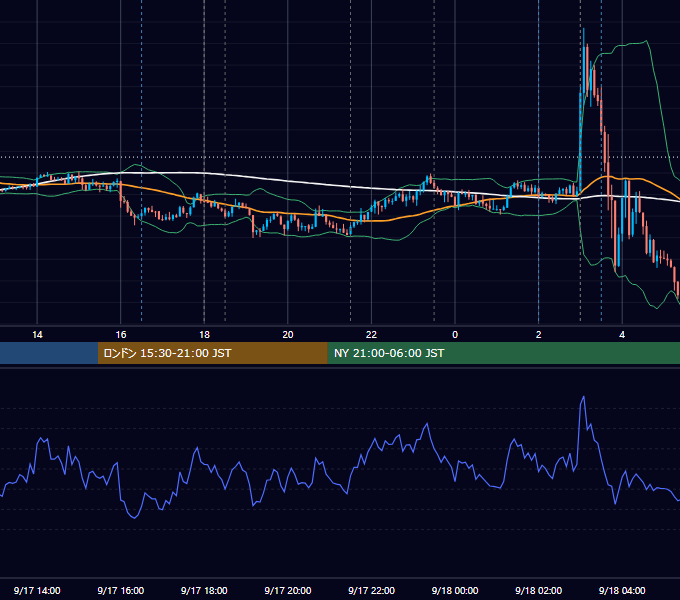The width and height of the screenshot is (680, 600).
Task: Click hour label 14 on price chart axis
Action: click(37, 335)
